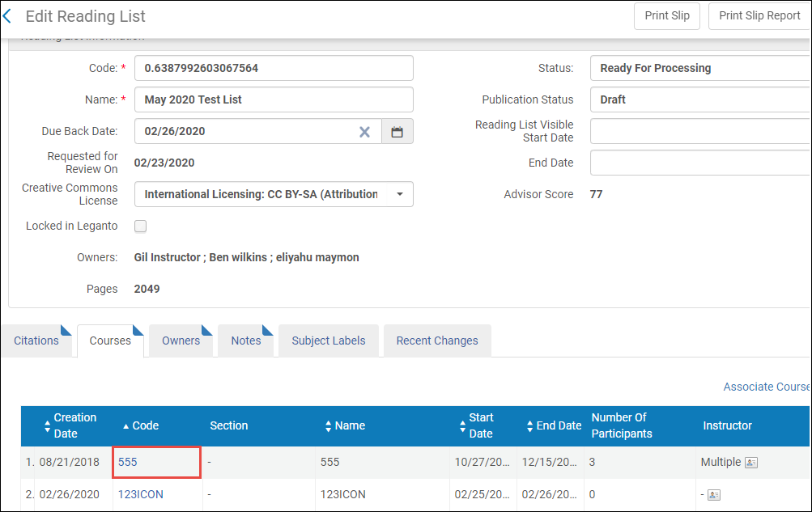Sort courses by Creation Date
Screen dimensions: 812x512
(x=70, y=425)
